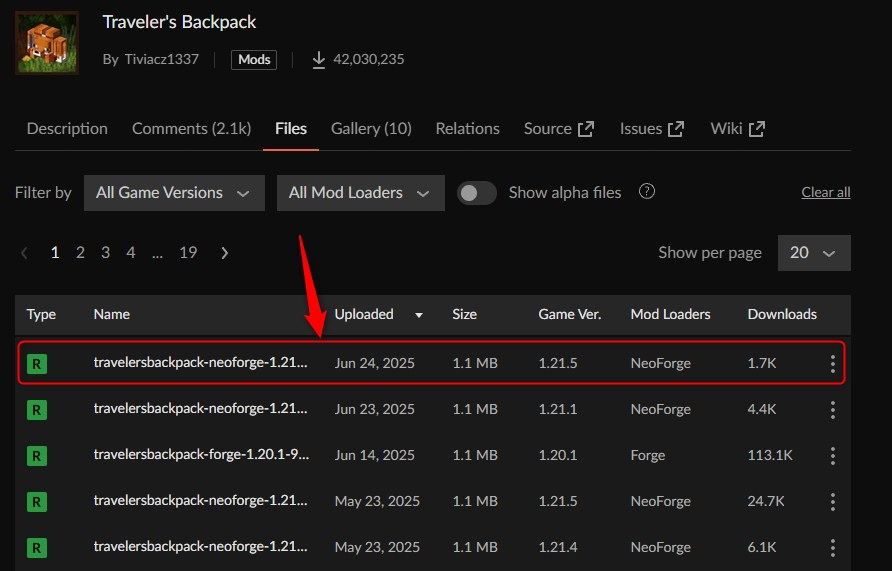Image resolution: width=892 pixels, height=571 pixels.
Task: Sort by the Uploaded column header
Action: coord(364,314)
